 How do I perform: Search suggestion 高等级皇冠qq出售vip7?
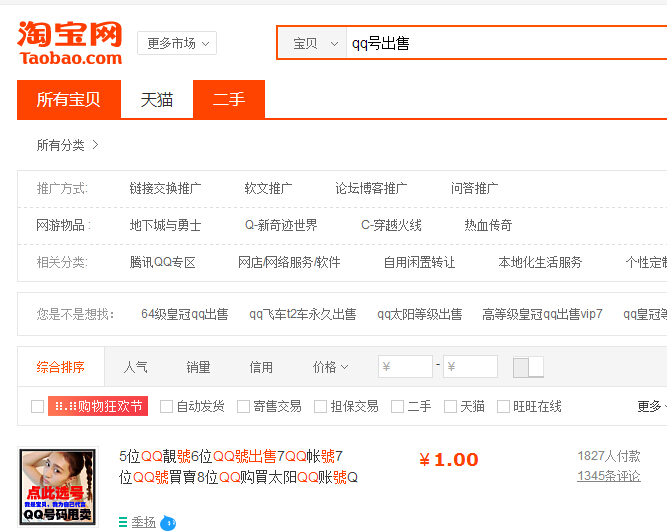(542, 314)
